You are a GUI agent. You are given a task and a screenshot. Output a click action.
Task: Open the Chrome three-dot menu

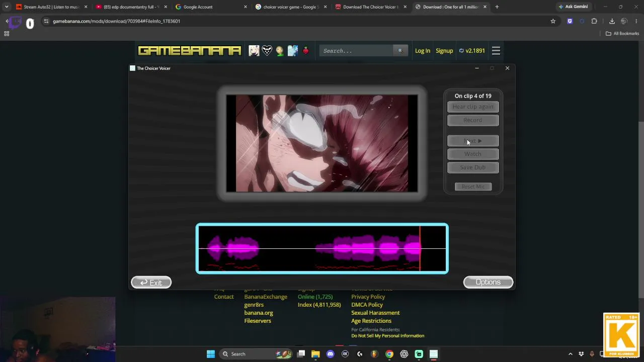click(x=636, y=21)
